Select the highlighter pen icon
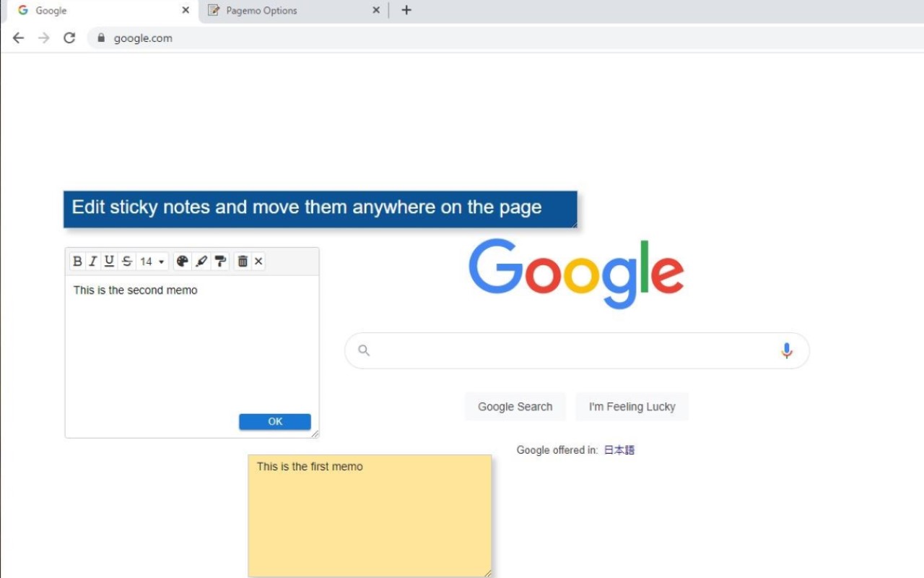Screen dimensions: 924x578 pos(201,262)
